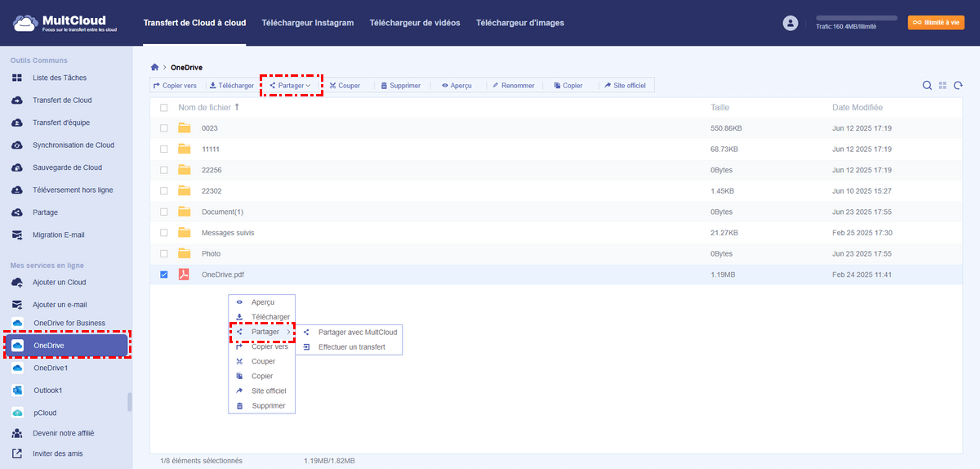Click the Sauvegarde de Cloud icon
980x469 pixels.
pos(17,167)
